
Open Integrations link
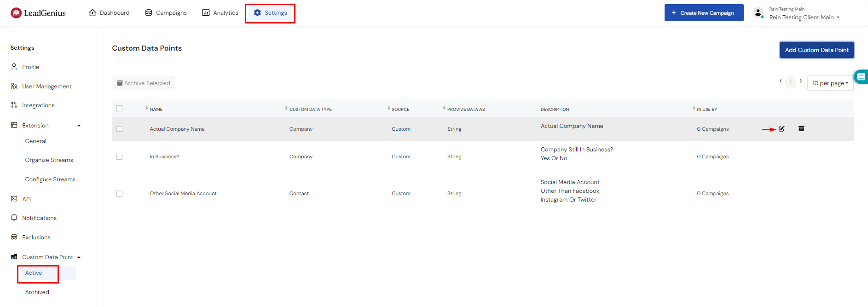[x=38, y=105]
